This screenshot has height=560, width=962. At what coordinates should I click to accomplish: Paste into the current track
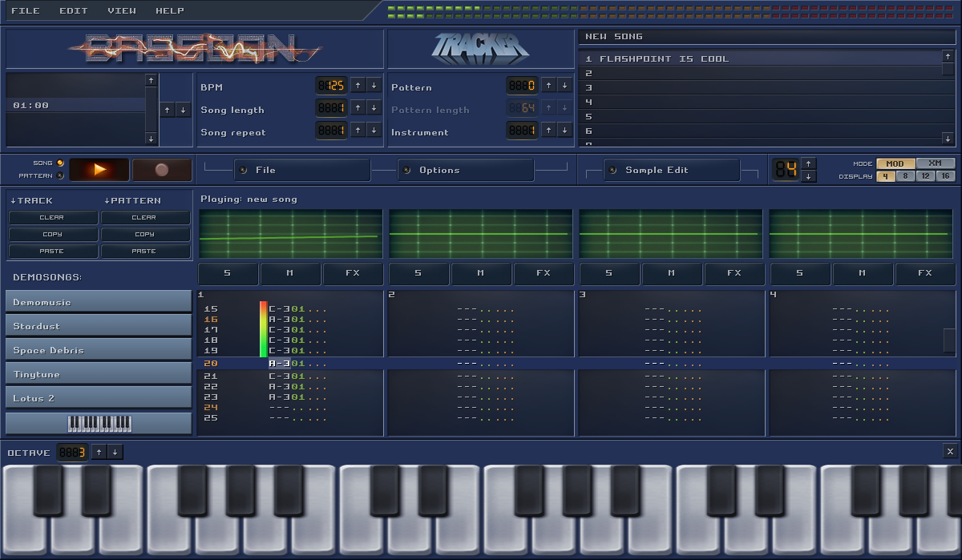(53, 252)
